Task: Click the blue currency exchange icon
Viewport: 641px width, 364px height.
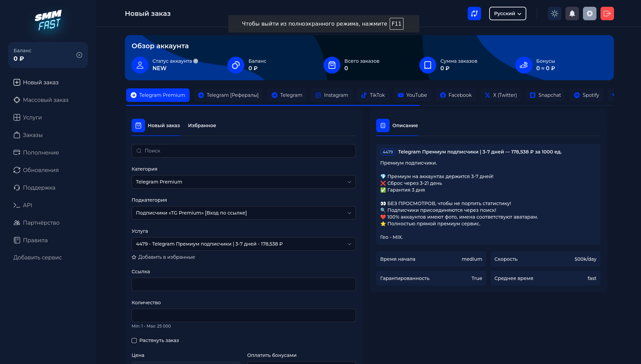Action: 474,13
